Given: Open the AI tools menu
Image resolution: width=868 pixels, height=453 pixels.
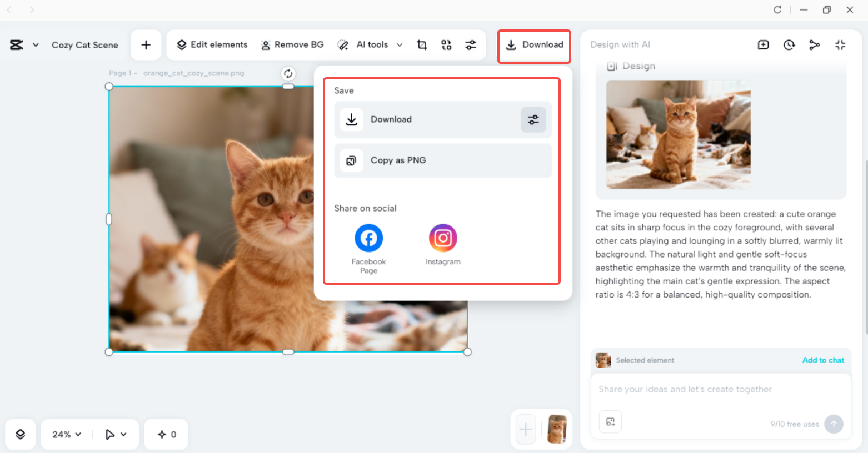Looking at the screenshot, I should (x=370, y=45).
